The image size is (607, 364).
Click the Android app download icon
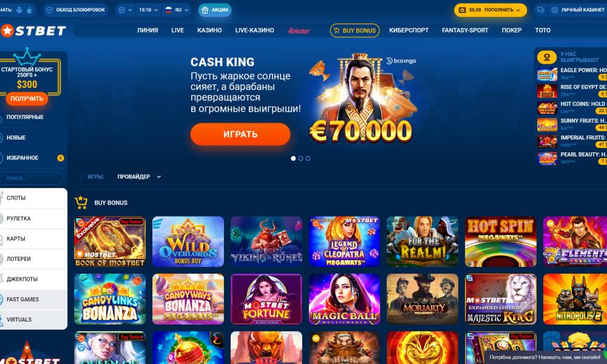[19, 10]
